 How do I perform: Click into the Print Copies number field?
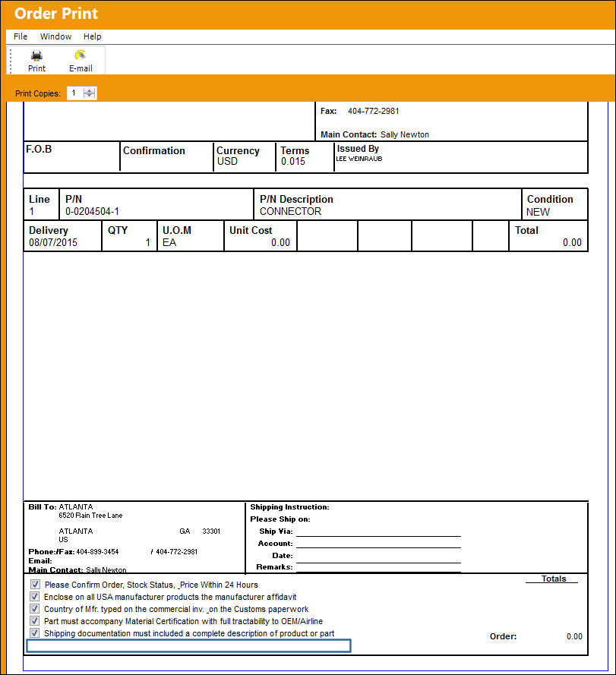pos(75,93)
